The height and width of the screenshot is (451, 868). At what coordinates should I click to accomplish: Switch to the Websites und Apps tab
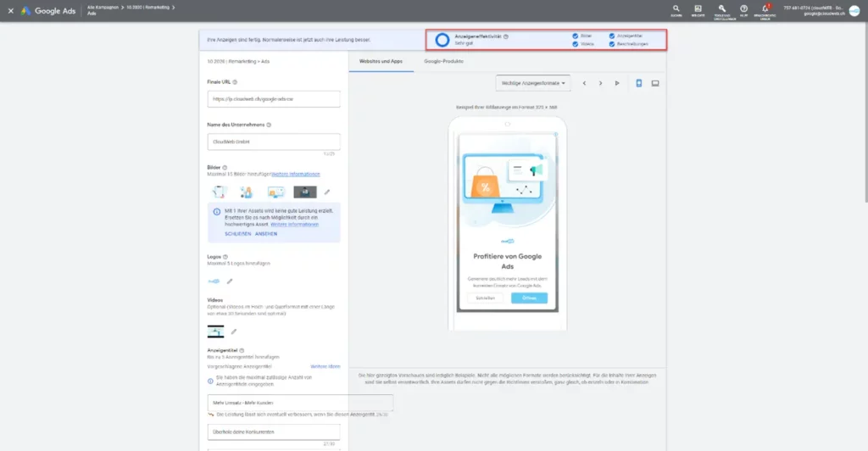[381, 62]
